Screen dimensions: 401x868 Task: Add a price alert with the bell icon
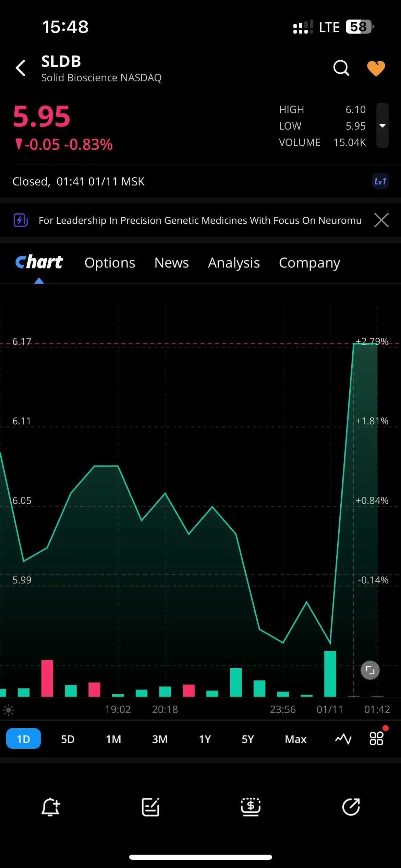tap(51, 807)
